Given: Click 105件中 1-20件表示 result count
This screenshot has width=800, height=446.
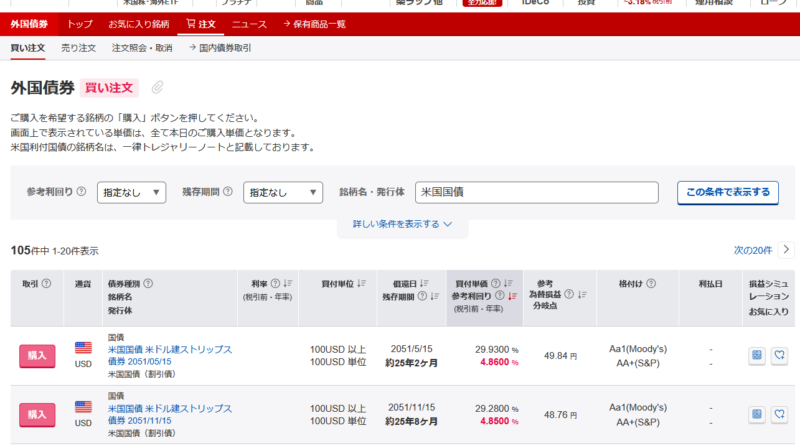Looking at the screenshot, I should click(55, 251).
